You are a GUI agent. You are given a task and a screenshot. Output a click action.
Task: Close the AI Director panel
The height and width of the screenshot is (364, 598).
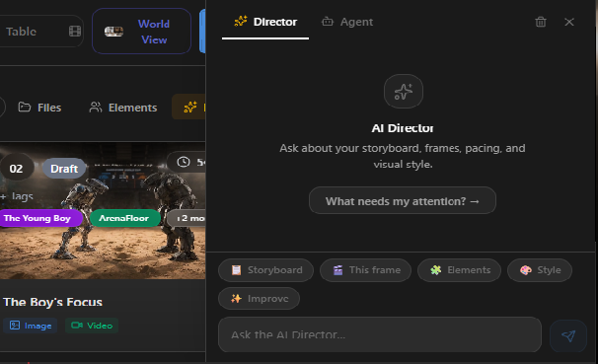(569, 22)
